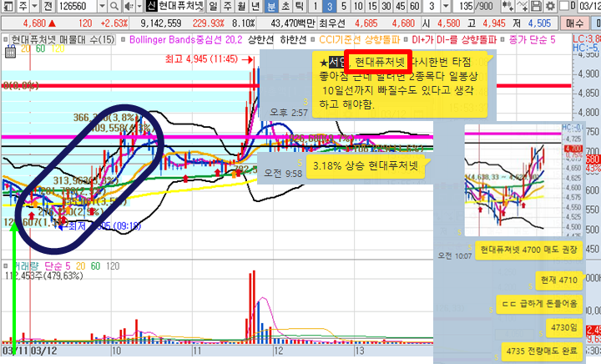
Task: Check the D checkbox near date field
Action: 564,6
